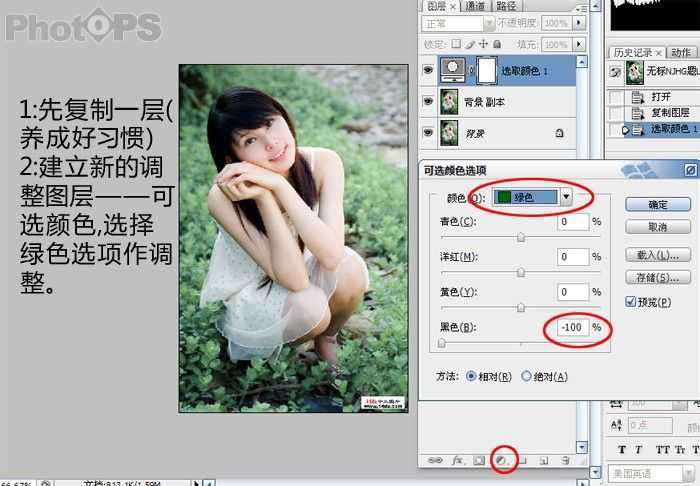Viewport: 700px width, 486px height.
Task: Click the 青色 percent value field
Action: click(573, 221)
